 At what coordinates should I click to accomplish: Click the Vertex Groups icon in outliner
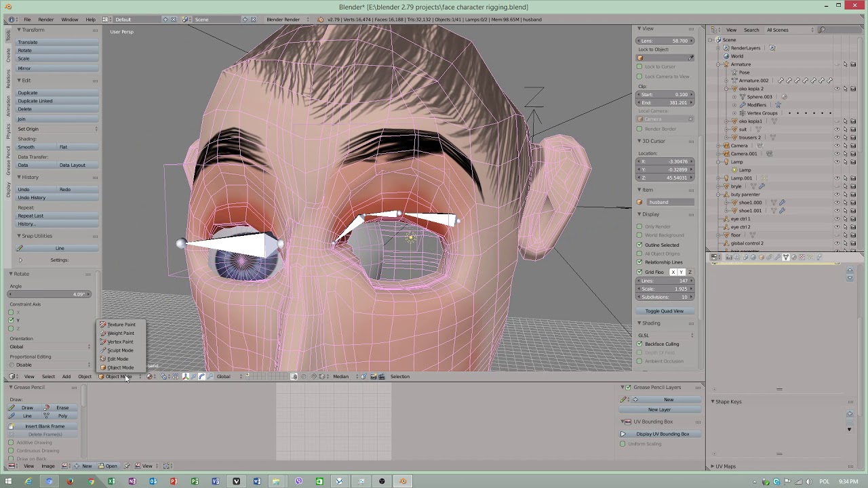(743, 113)
